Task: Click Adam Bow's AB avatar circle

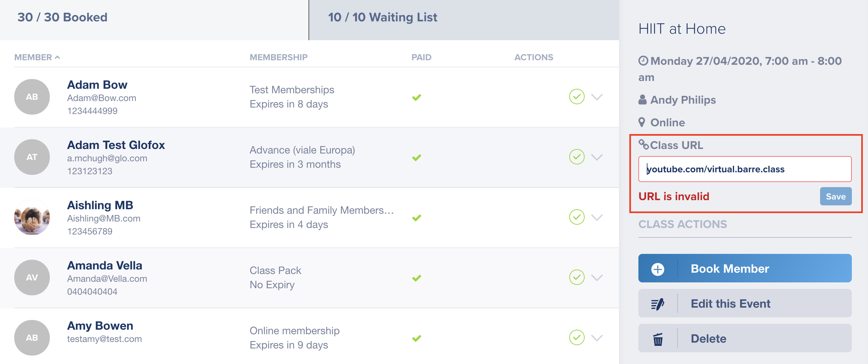Action: (x=32, y=97)
